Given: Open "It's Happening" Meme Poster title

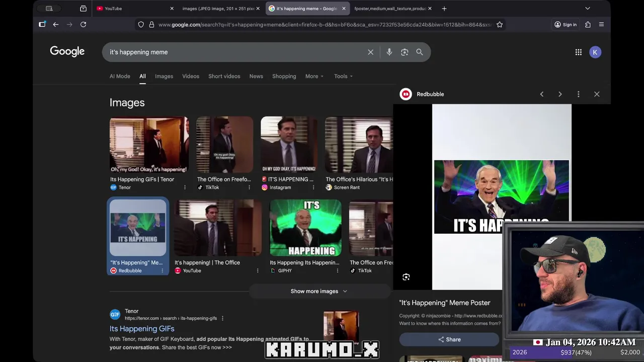Looking at the screenshot, I should point(445,303).
